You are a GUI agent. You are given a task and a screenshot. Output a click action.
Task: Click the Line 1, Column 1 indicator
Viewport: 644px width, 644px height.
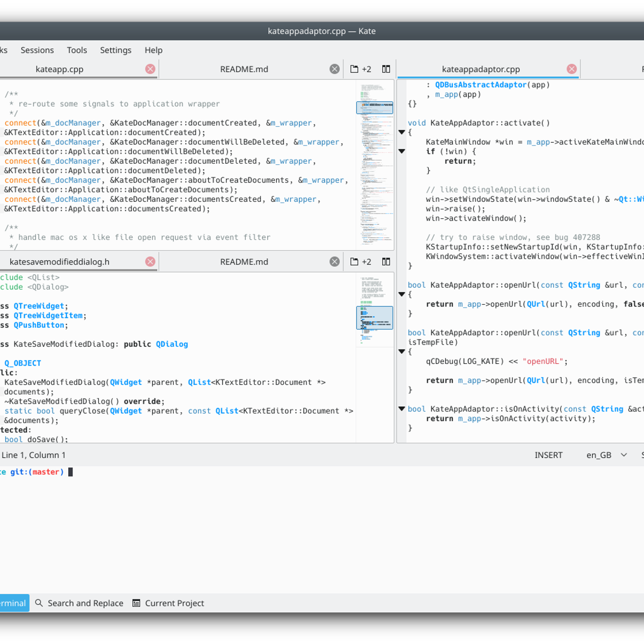click(x=33, y=455)
